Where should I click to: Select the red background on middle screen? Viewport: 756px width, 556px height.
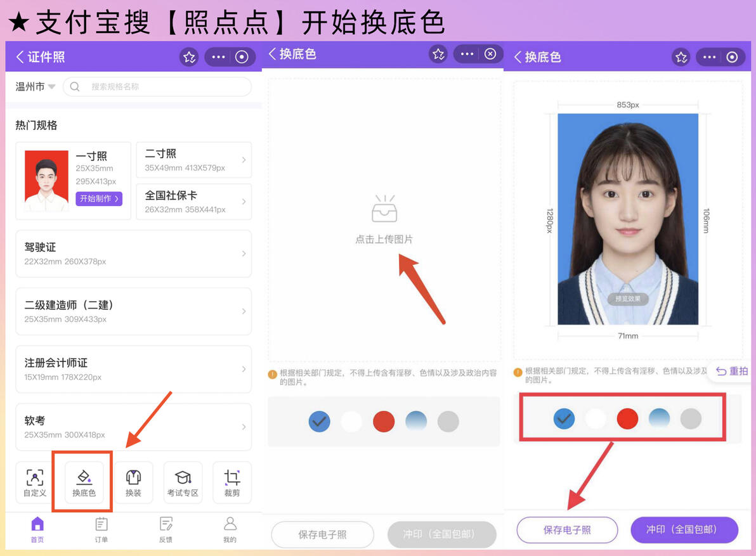pyautogui.click(x=384, y=422)
